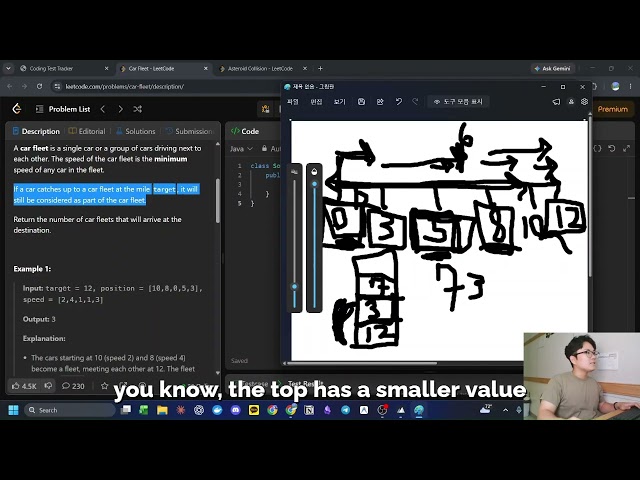This screenshot has width=640, height=480.
Task: Open the Test Result tab
Action: tap(305, 383)
